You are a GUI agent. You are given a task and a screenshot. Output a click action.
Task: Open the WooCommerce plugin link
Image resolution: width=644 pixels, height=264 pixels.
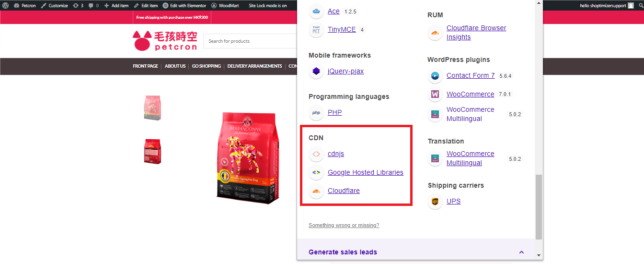(470, 94)
